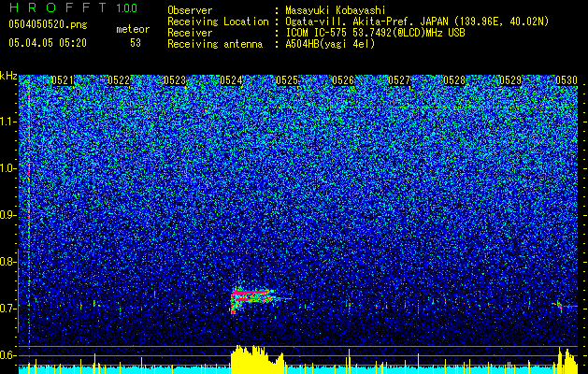Click the ICOM IC-575 receiver details
The image size is (588, 374).
(x=375, y=33)
